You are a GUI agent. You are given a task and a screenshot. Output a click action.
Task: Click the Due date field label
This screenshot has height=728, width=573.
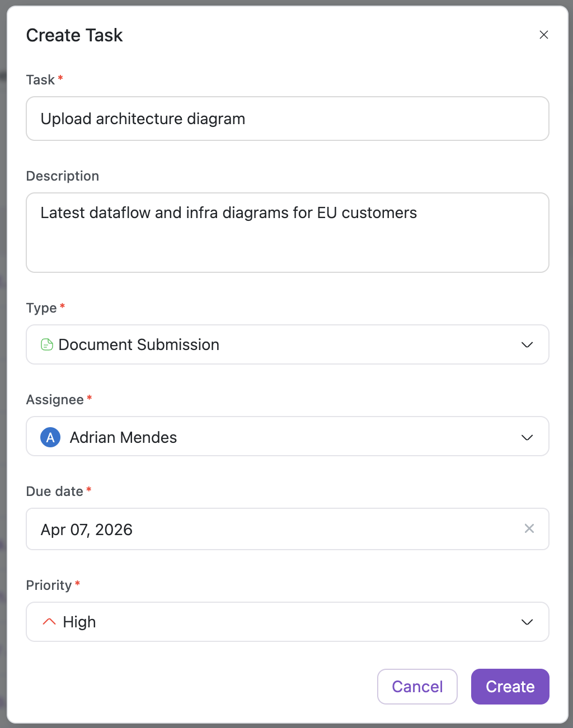pos(55,491)
